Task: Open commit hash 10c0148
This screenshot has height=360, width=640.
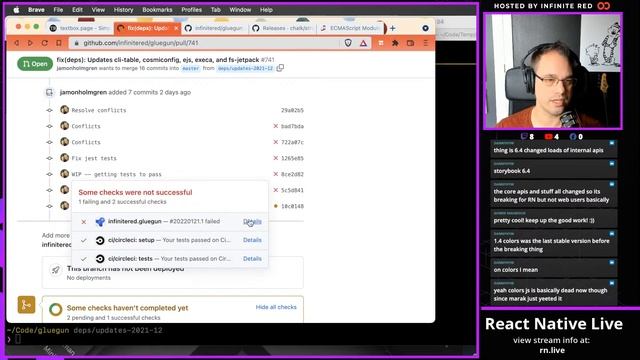Action: click(x=292, y=206)
